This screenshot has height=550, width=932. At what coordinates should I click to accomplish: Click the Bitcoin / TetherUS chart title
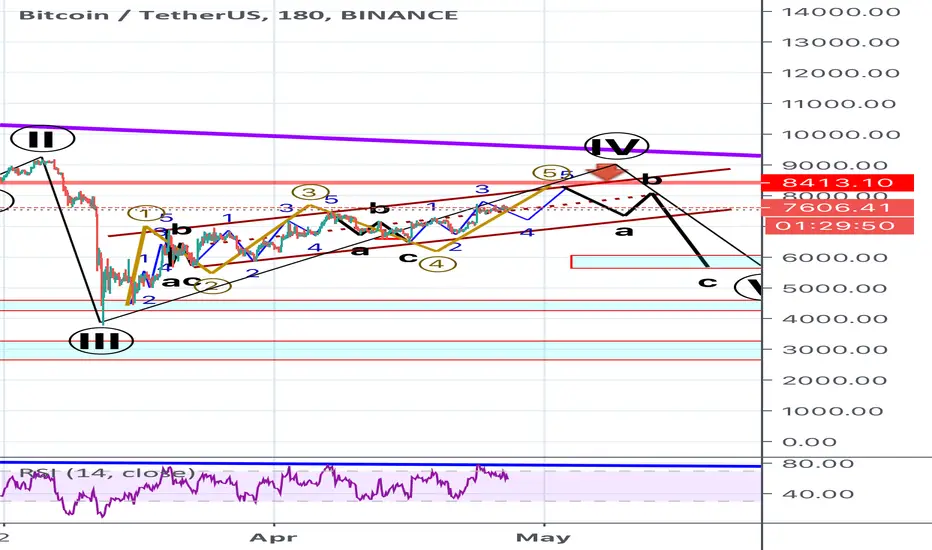click(x=238, y=15)
